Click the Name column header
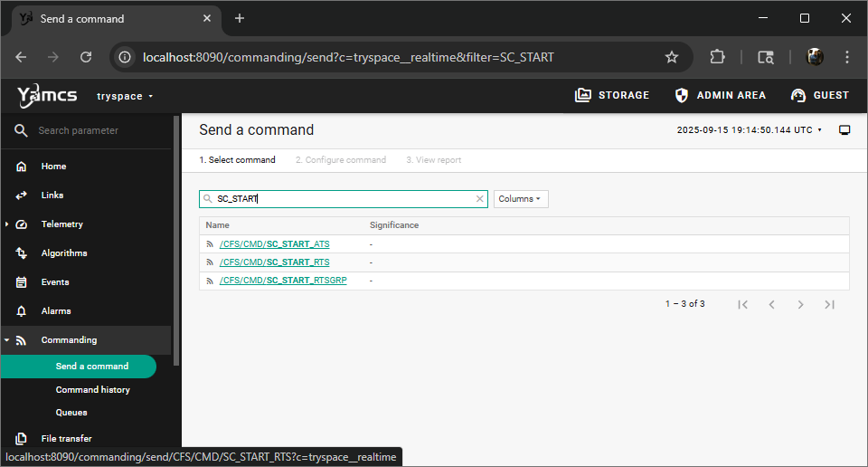Image resolution: width=868 pixels, height=467 pixels. pos(217,225)
